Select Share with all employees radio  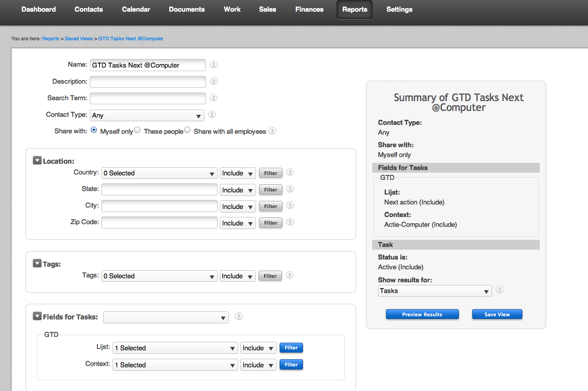coord(188,130)
